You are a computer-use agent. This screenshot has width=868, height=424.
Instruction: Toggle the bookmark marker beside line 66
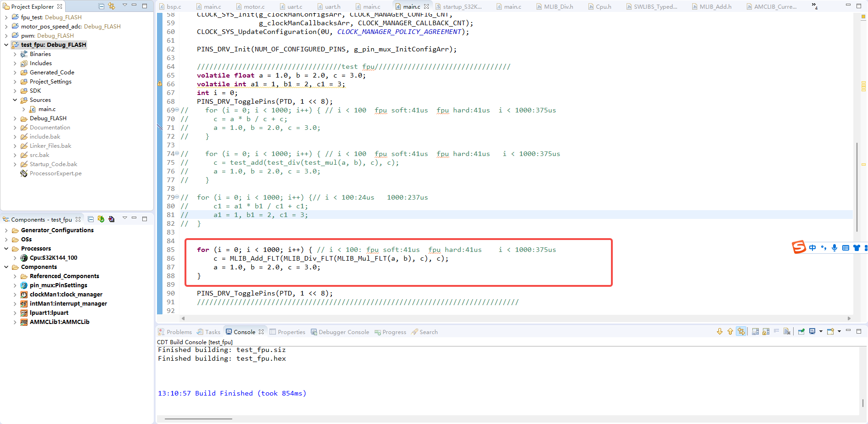click(x=159, y=84)
